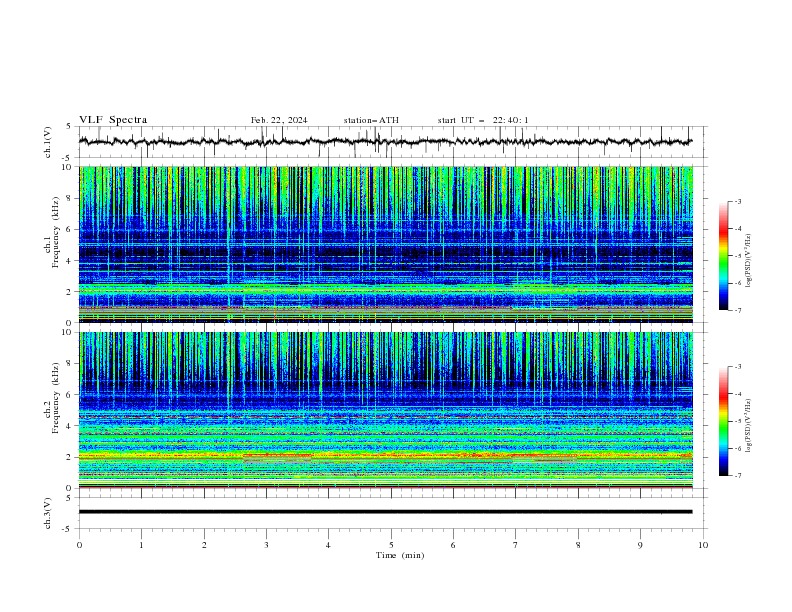Click time axis tick label '5'
This screenshot has height=612, width=792.
click(x=391, y=545)
